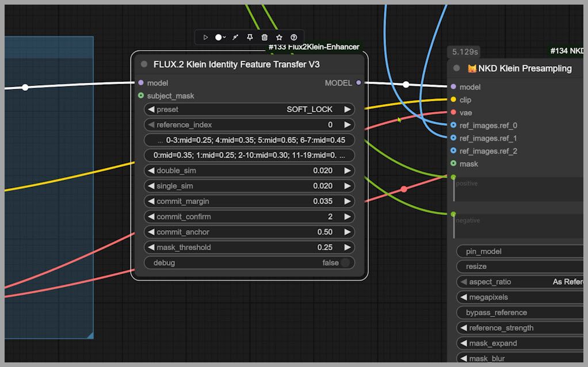Click the negative prompt text box
The height and width of the screenshot is (367, 588).
[x=519, y=227]
